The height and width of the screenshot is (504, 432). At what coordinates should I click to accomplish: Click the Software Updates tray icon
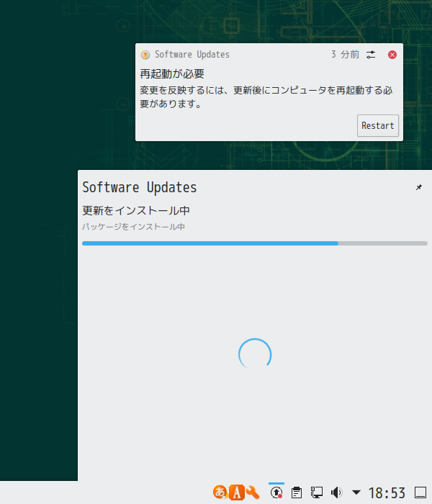tap(276, 492)
